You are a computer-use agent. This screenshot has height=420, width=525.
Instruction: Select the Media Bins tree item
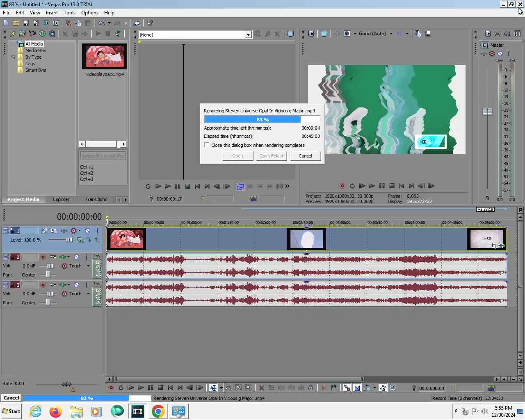tap(36, 50)
